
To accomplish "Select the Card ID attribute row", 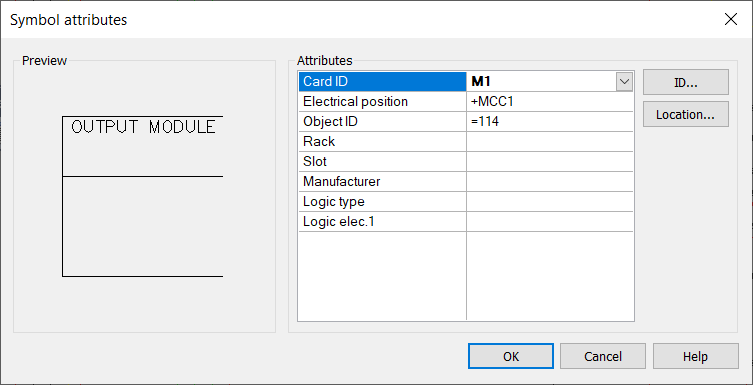I will 466,82.
